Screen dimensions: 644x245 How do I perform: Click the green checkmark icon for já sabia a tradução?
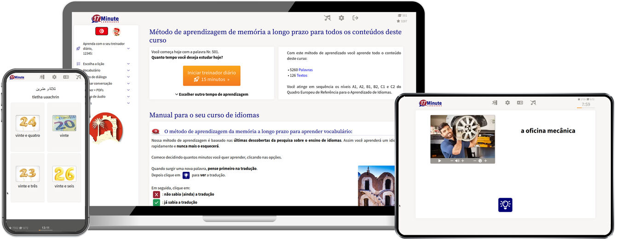(x=156, y=202)
